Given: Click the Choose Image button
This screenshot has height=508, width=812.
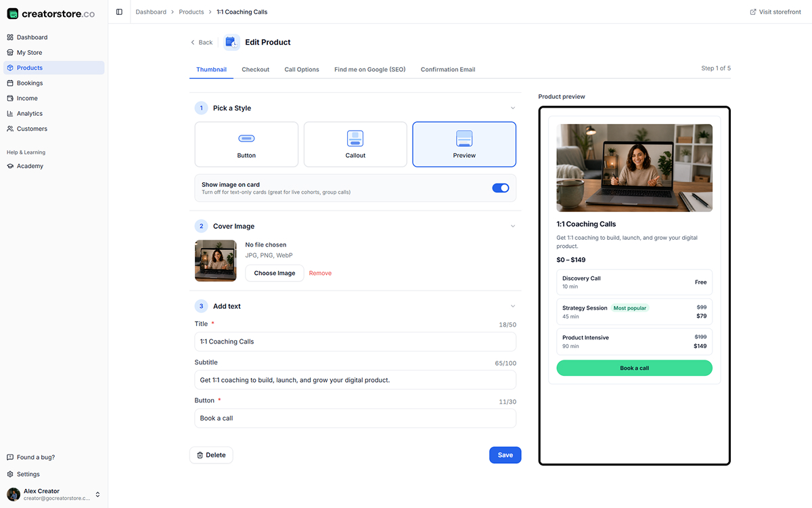Looking at the screenshot, I should tap(275, 273).
